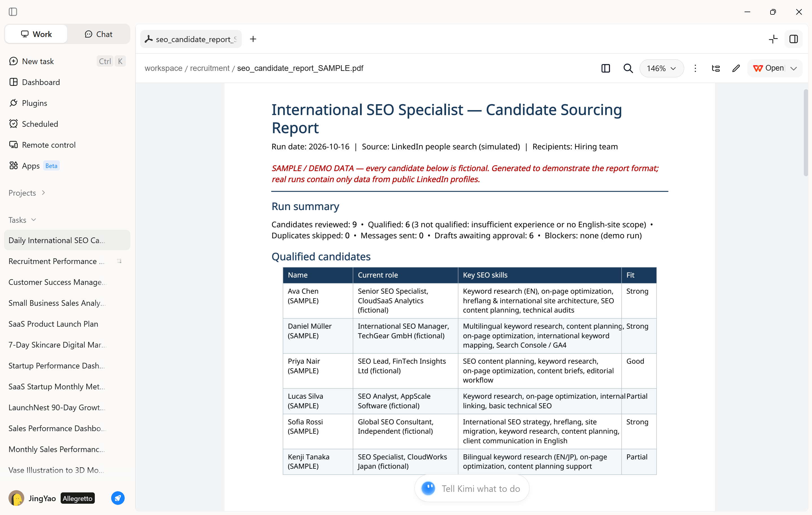This screenshot has height=515, width=812.
Task: Click the JingYao profile avatar
Action: (16, 498)
